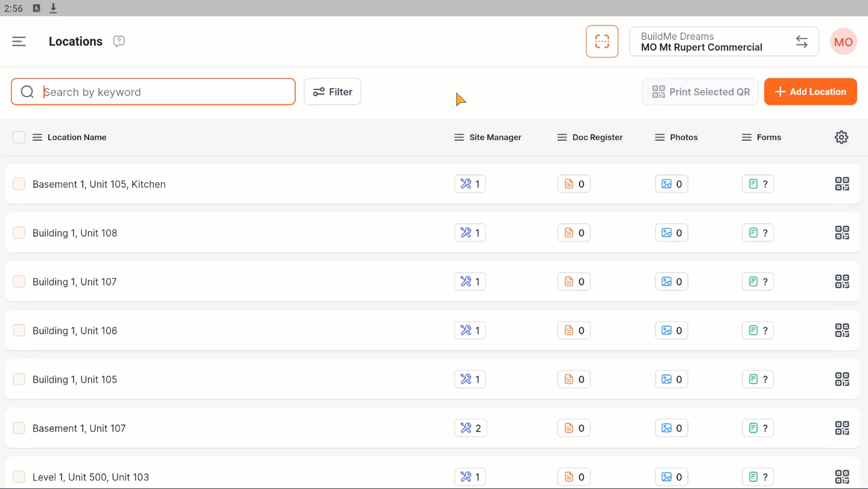Open location Basement 1, Unit 107
The height and width of the screenshot is (489, 868).
(79, 429)
